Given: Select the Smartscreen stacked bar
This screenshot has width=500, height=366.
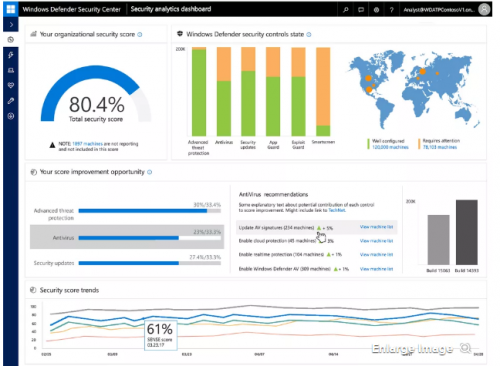Looking at the screenshot, I should tap(323, 92).
